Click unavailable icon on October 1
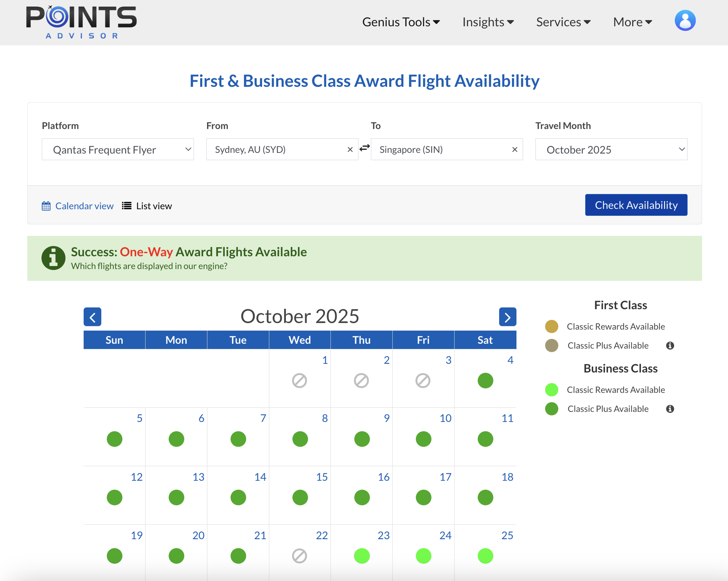 tap(299, 381)
